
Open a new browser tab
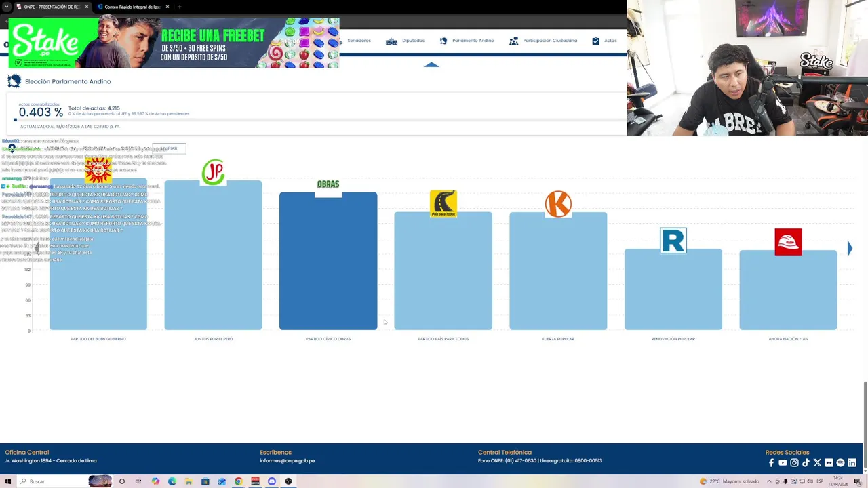pyautogui.click(x=179, y=7)
